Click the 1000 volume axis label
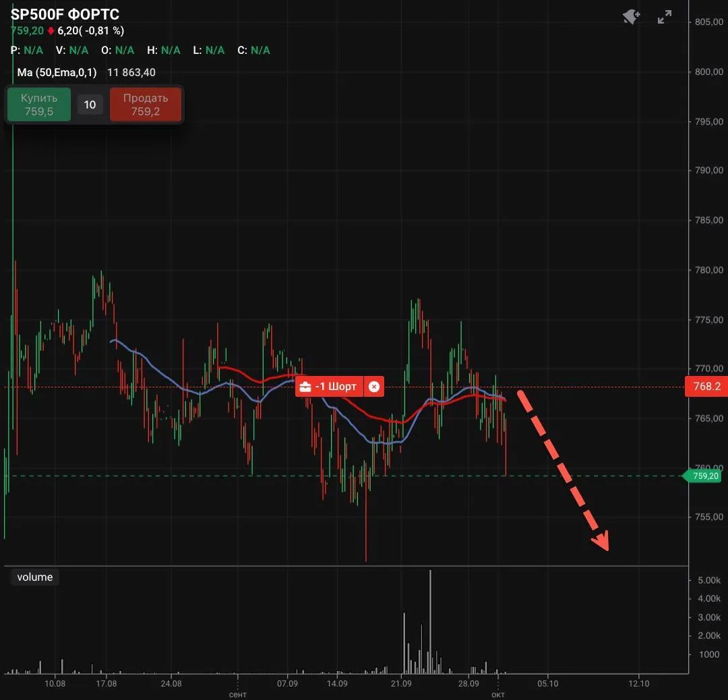The image size is (728, 700). click(709, 654)
